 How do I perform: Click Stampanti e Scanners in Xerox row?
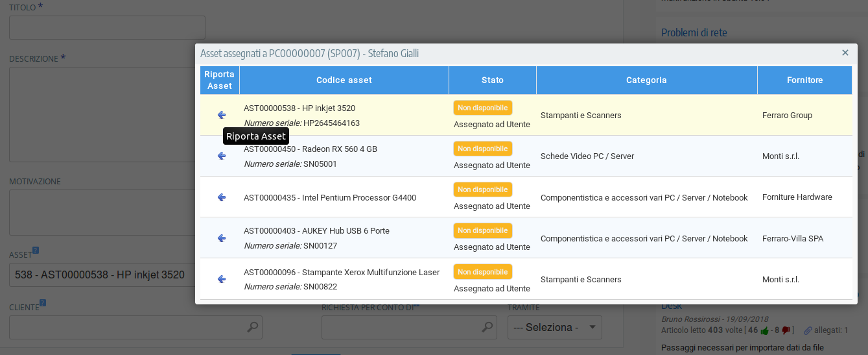click(581, 280)
